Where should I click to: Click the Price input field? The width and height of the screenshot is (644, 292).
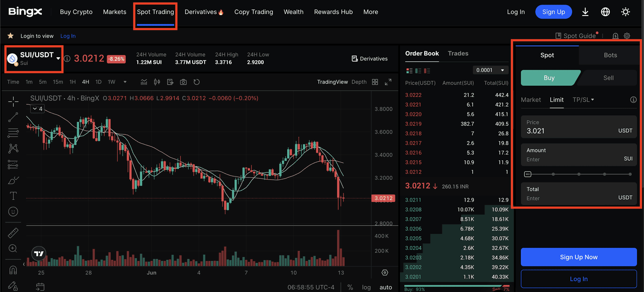pos(579,127)
